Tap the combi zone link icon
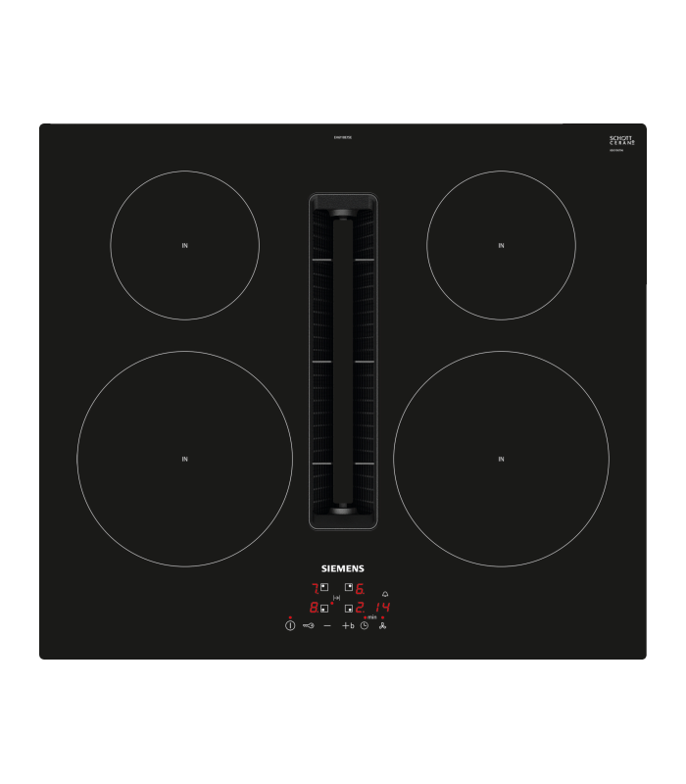 [x=336, y=598]
